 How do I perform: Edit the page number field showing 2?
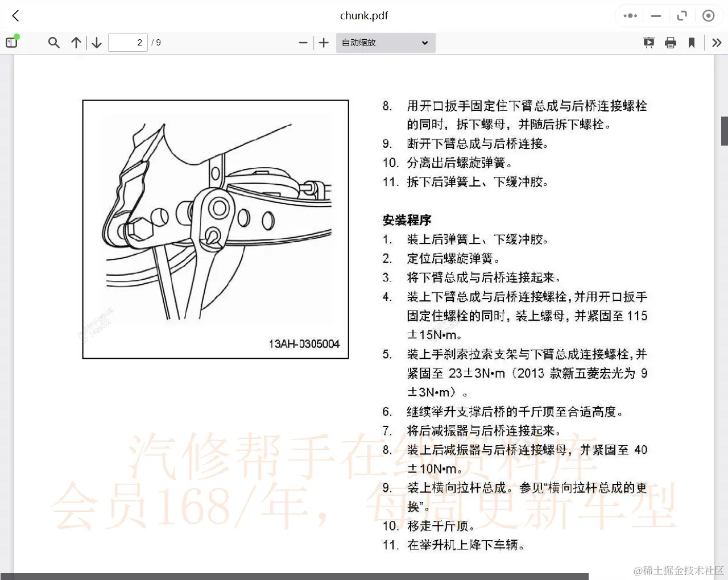(x=127, y=42)
